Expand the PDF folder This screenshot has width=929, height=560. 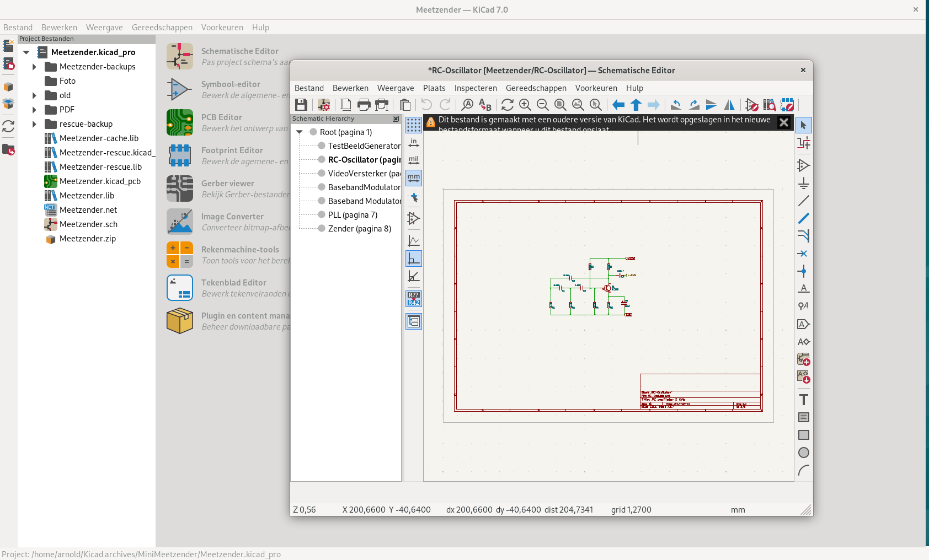(x=34, y=110)
